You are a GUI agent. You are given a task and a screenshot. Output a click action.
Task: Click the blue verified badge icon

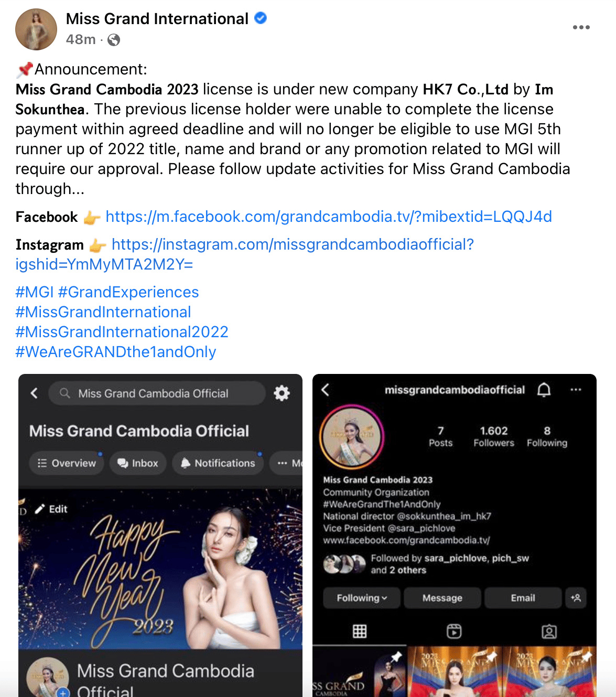(261, 18)
